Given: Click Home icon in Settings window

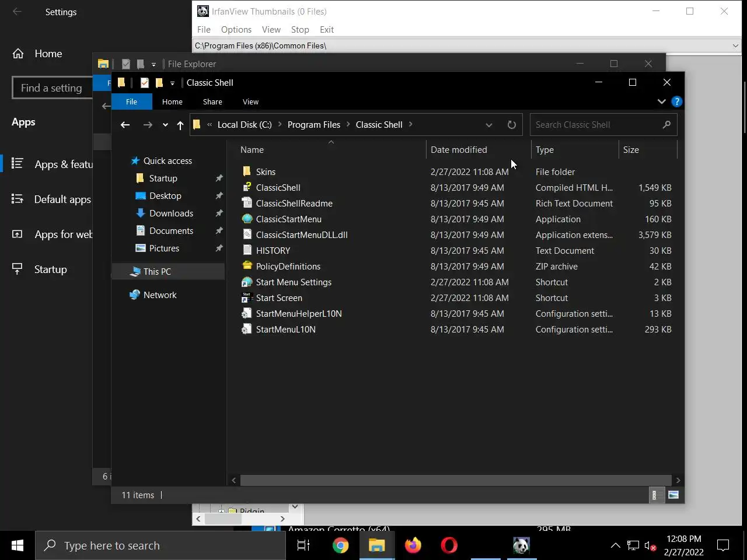Looking at the screenshot, I should click(18, 54).
